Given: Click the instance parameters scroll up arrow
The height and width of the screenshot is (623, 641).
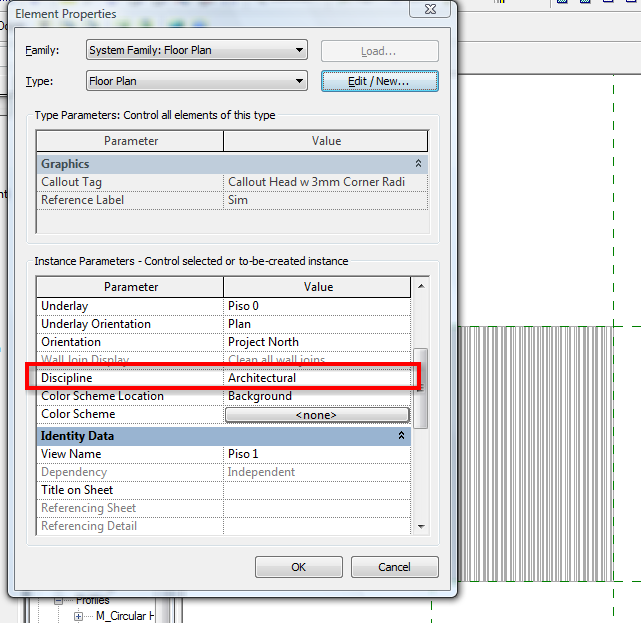Looking at the screenshot, I should tap(421, 286).
